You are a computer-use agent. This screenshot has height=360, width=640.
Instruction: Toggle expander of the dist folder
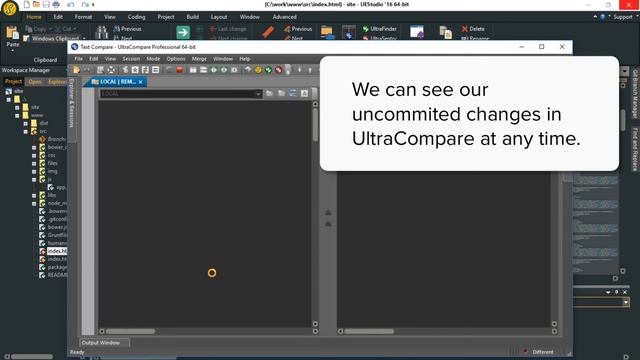(25, 123)
